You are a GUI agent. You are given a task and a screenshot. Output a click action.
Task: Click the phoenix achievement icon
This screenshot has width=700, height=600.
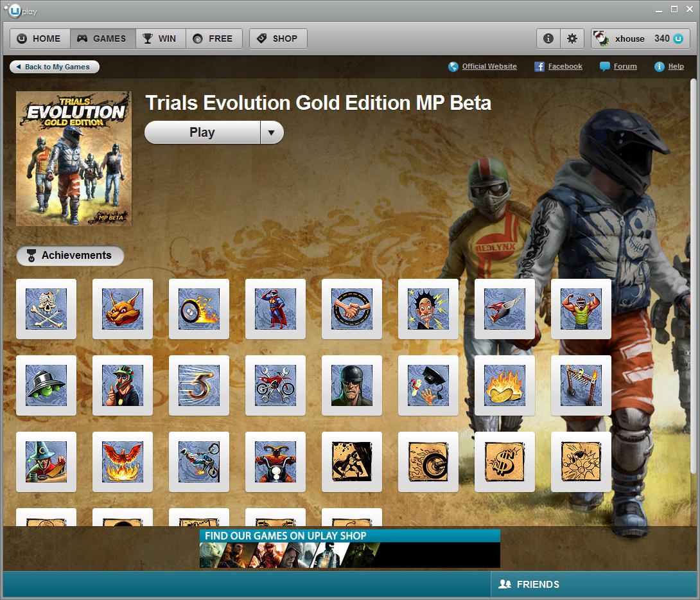point(122,462)
